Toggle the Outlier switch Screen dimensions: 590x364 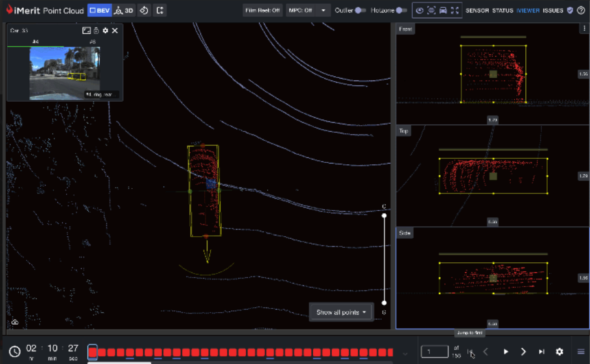click(x=359, y=10)
